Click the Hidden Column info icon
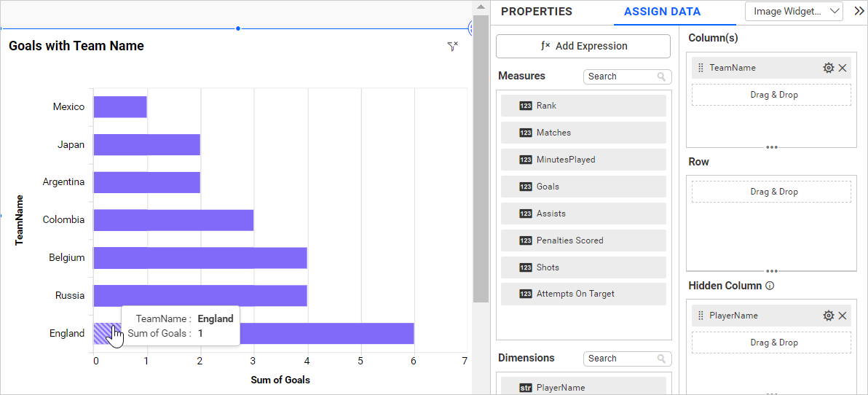This screenshot has width=868, height=395. coord(770,286)
